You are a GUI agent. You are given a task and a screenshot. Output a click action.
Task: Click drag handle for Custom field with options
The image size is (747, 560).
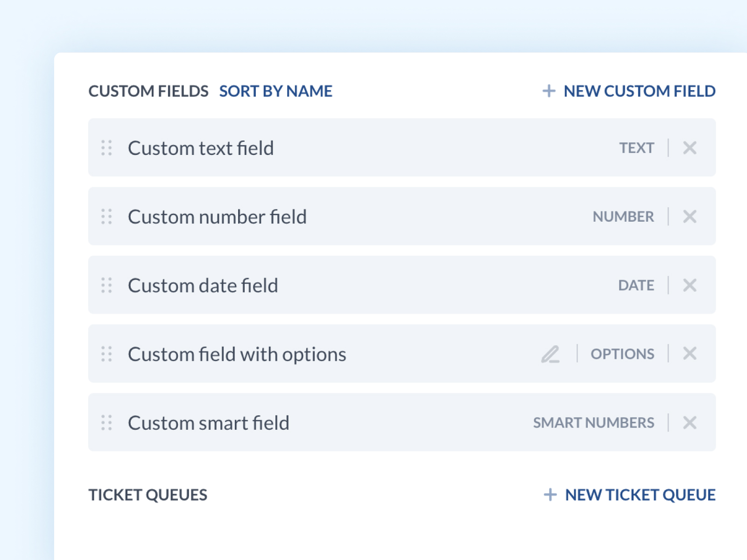pyautogui.click(x=106, y=354)
